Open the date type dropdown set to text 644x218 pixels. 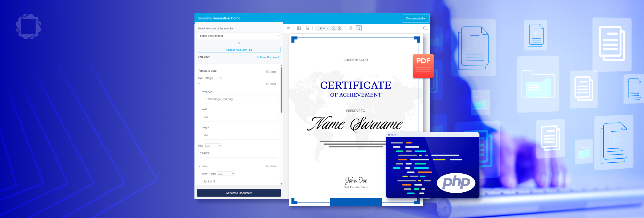tap(213, 146)
